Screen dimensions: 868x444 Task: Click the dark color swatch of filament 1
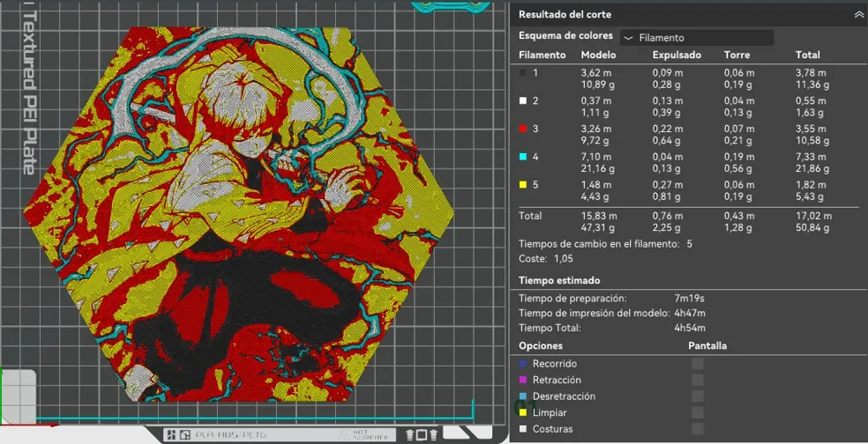tap(523, 73)
